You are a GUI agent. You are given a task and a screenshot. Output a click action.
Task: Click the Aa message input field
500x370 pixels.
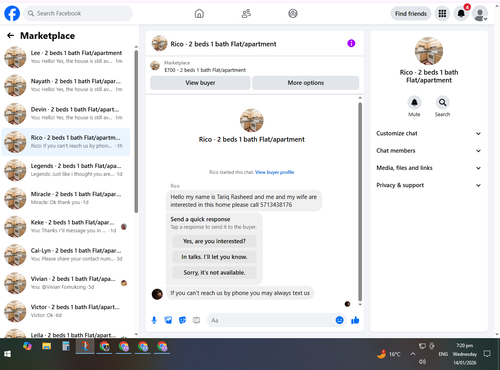(x=270, y=320)
